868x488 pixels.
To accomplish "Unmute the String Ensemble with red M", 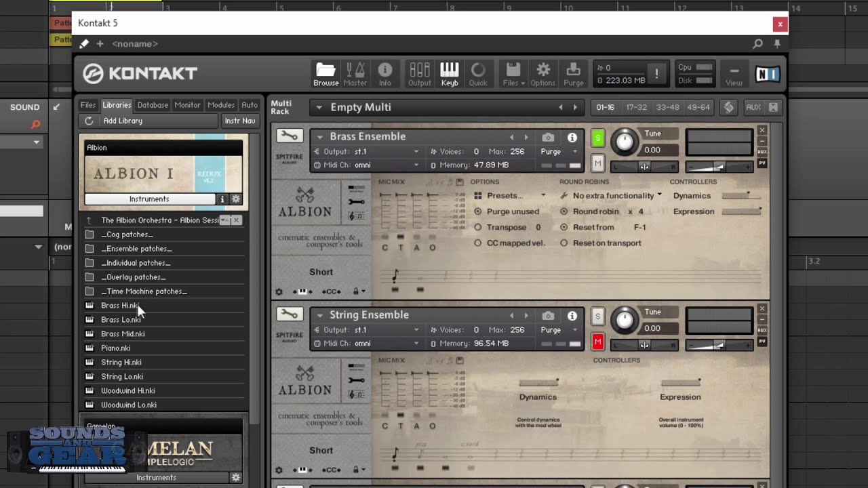I will point(597,342).
